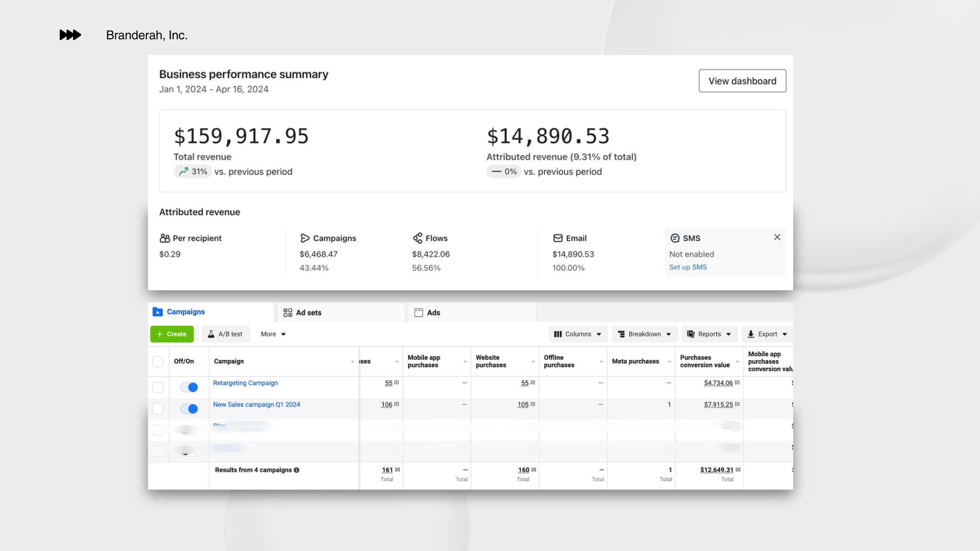This screenshot has width=980, height=551.
Task: Open the Mobile app purchases column dropdown arrow
Action: tap(465, 362)
